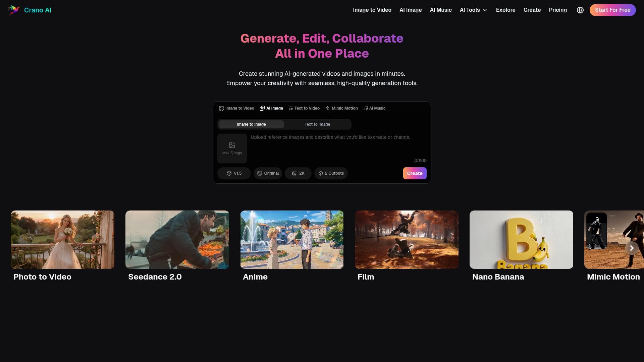This screenshot has width=644, height=362.
Task: Open the Original aspect ratio selector
Action: tap(268, 173)
